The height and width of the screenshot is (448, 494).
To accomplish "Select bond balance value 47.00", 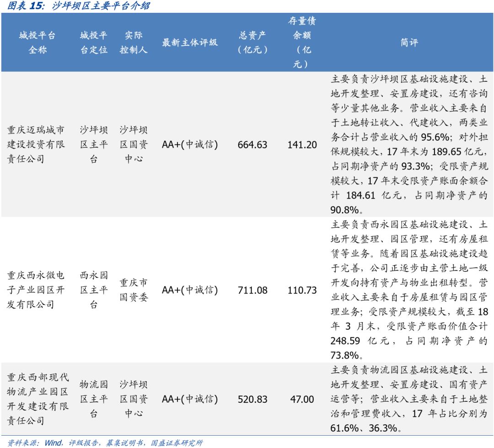I will 302,399.
